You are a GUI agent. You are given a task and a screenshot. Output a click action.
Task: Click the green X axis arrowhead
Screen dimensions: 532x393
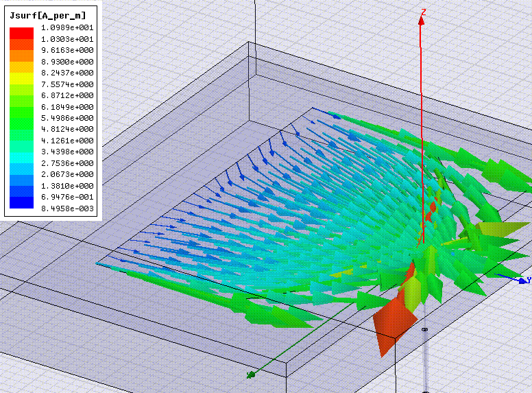click(251, 375)
